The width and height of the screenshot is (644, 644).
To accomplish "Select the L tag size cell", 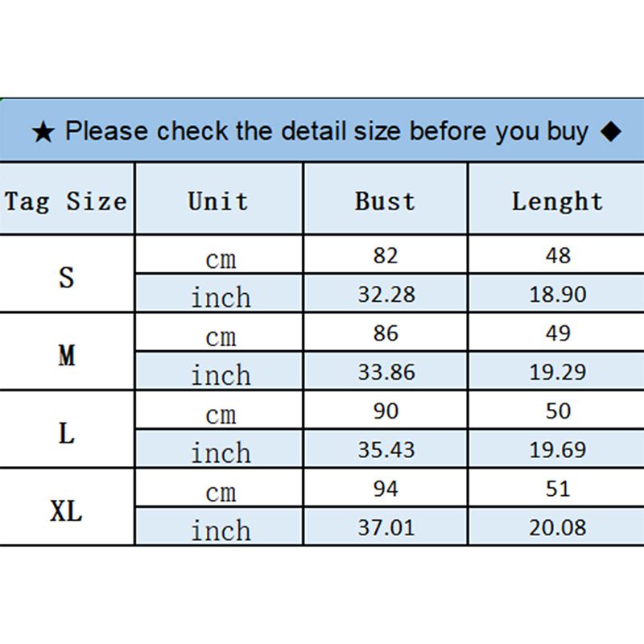I will tap(66, 432).
